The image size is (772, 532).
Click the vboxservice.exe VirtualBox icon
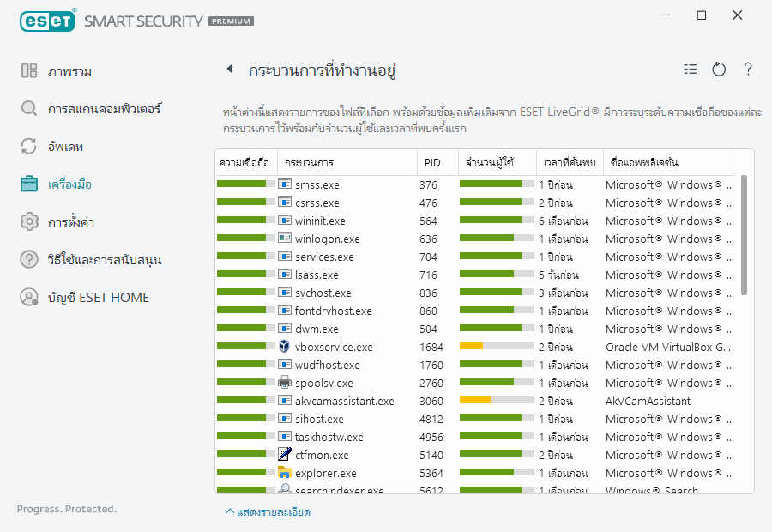tap(285, 347)
